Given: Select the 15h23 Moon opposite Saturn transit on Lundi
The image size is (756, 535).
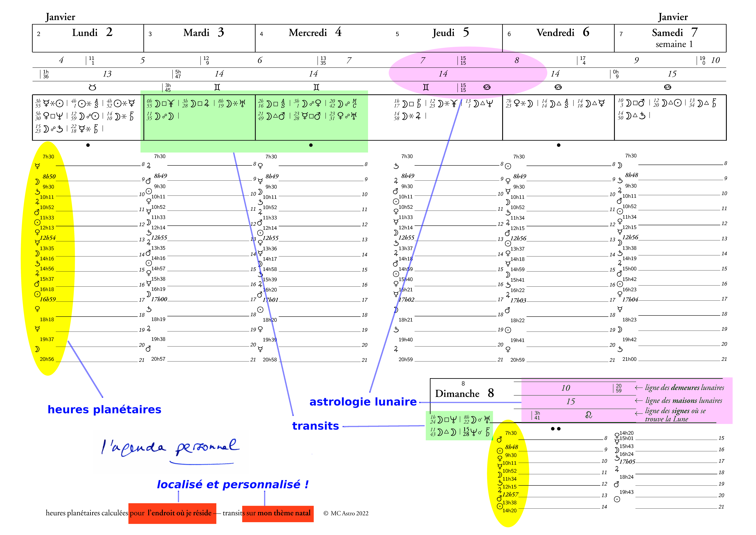Looking at the screenshot, I should [x=49, y=129].
